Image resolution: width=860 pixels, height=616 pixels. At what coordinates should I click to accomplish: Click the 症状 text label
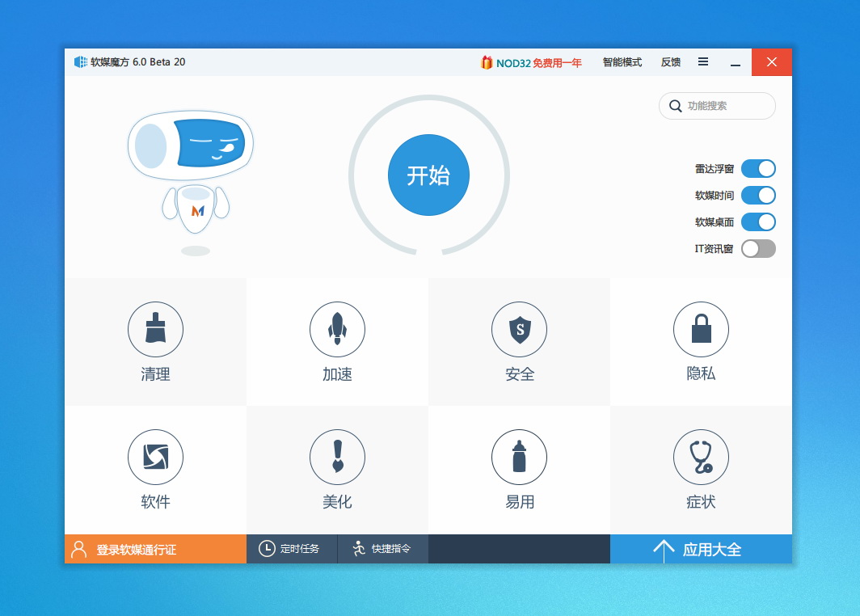click(701, 501)
